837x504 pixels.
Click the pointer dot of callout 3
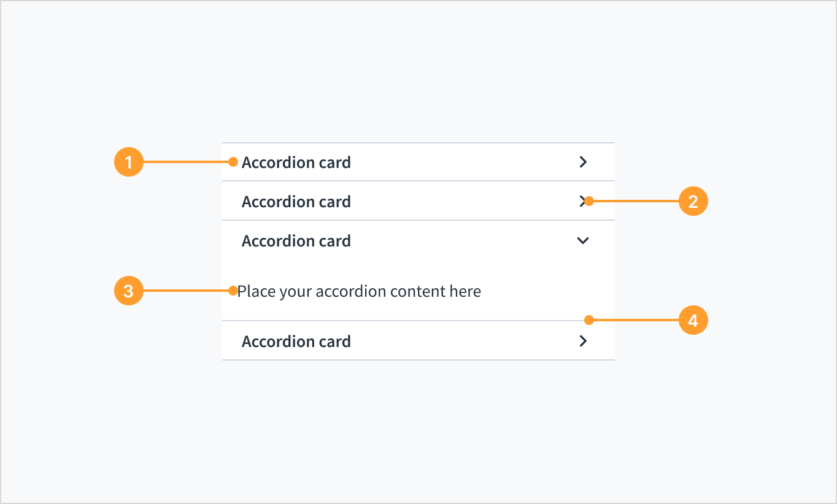click(233, 291)
